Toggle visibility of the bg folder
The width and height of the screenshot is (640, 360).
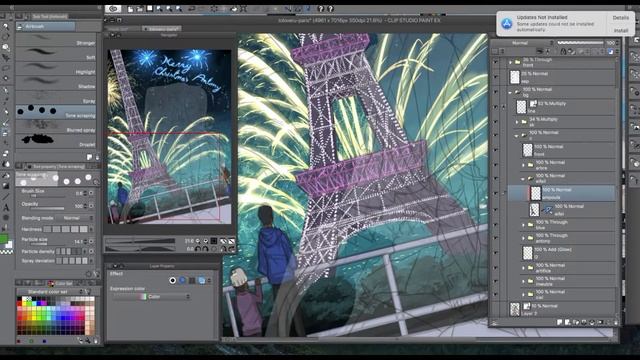[x=496, y=92]
